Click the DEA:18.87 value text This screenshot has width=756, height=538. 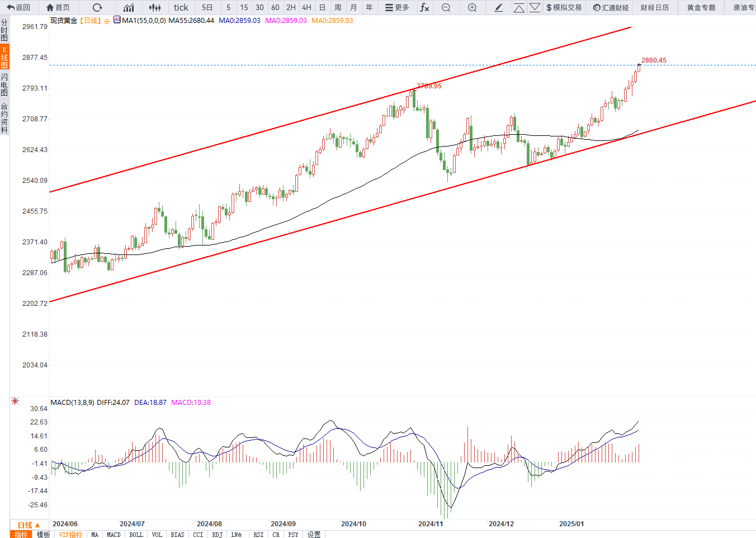[x=150, y=403]
